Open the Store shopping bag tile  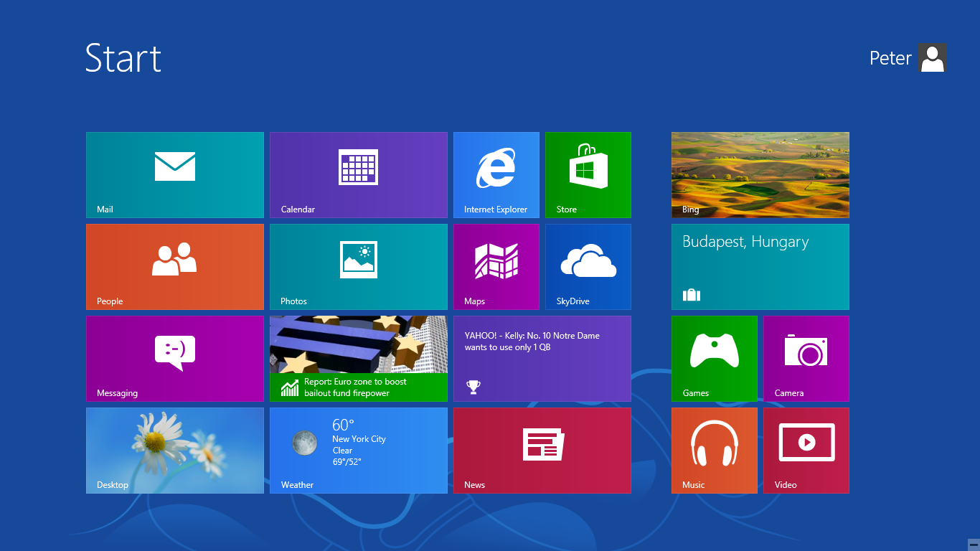(x=588, y=175)
